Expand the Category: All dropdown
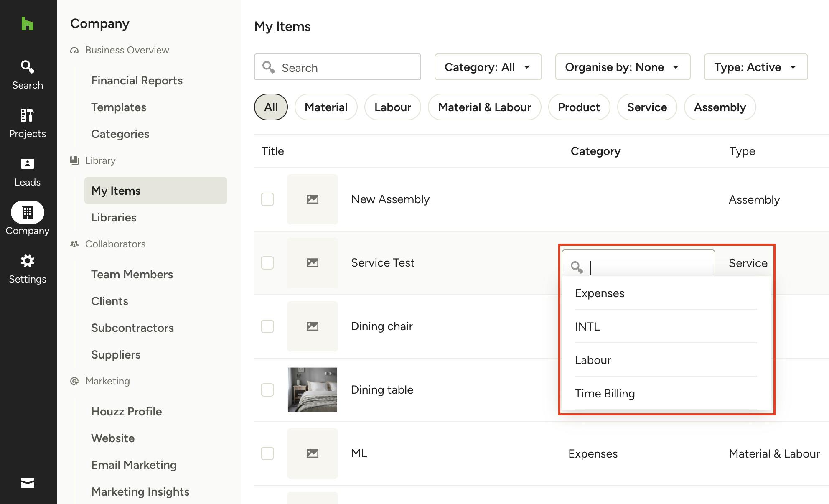This screenshot has width=829, height=504. coord(488,67)
